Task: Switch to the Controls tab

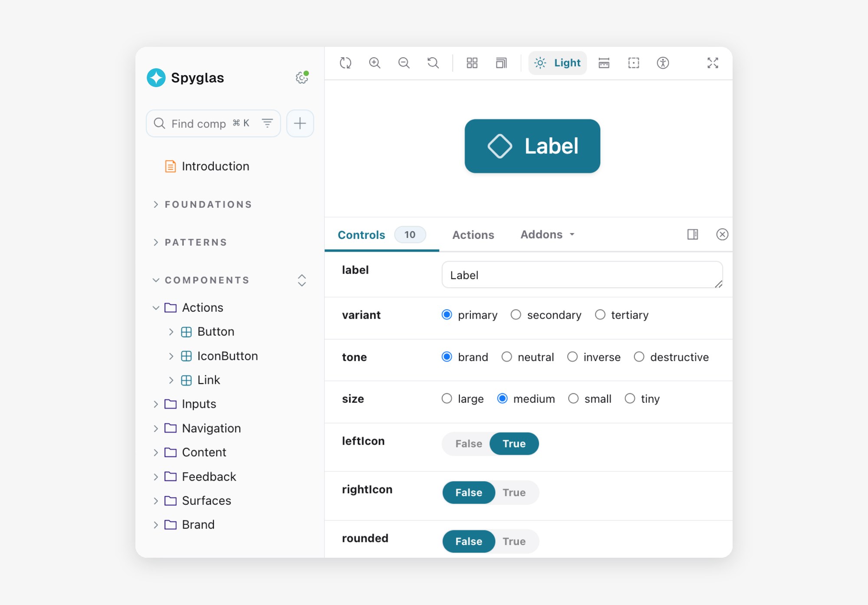Action: 382,235
